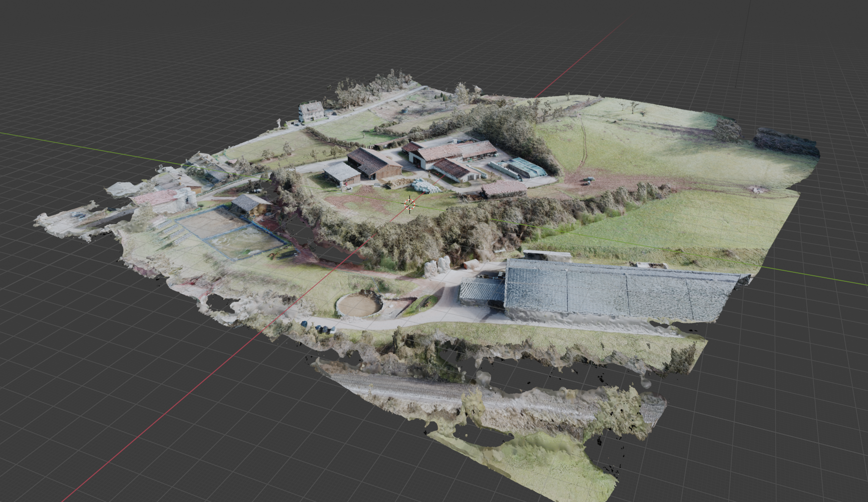868x502 pixels.
Task: Click the small gray annex beside the long barn
Action: click(482, 292)
